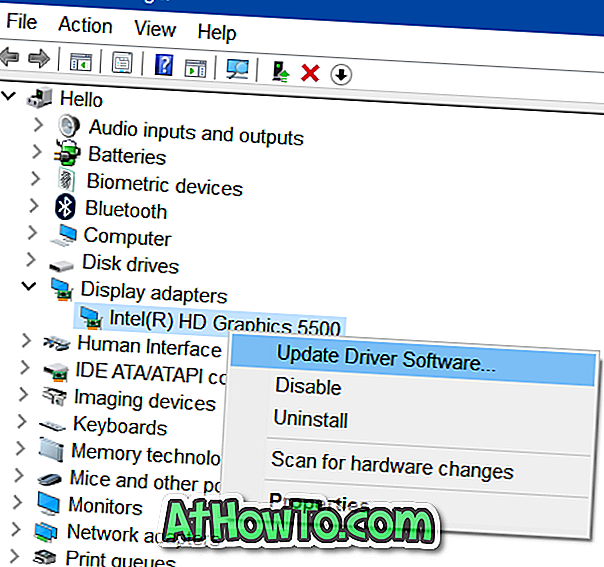Click the Forward arrow toolbar icon
The height and width of the screenshot is (567, 604).
39,59
